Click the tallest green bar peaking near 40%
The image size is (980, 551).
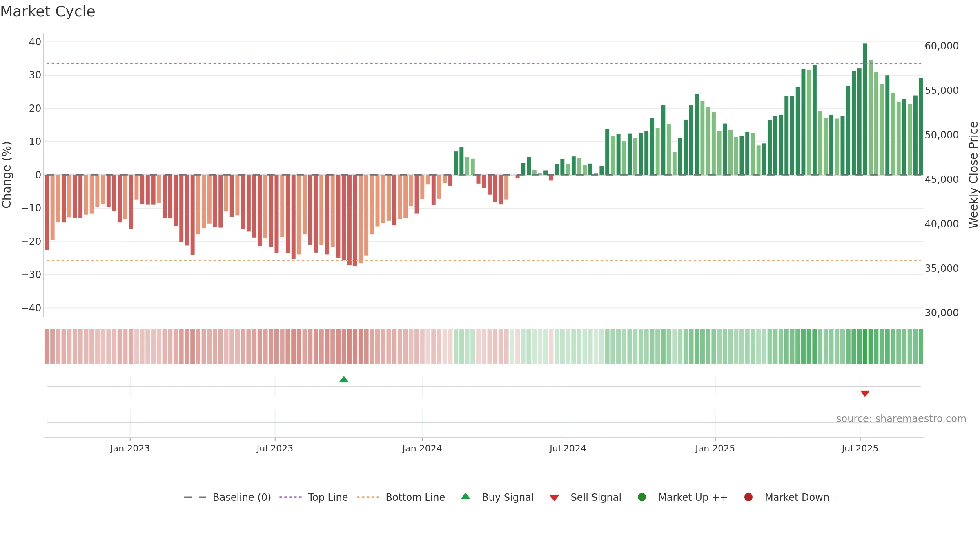pyautogui.click(x=865, y=109)
